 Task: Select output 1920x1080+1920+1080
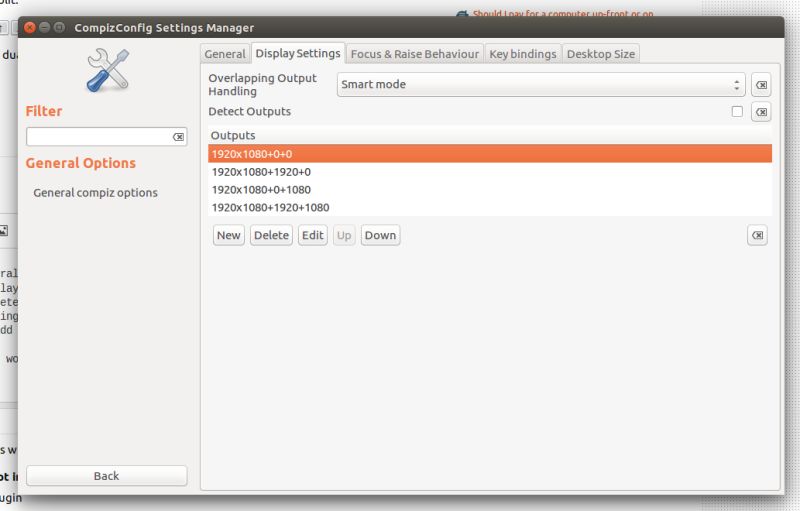[x=490, y=208]
